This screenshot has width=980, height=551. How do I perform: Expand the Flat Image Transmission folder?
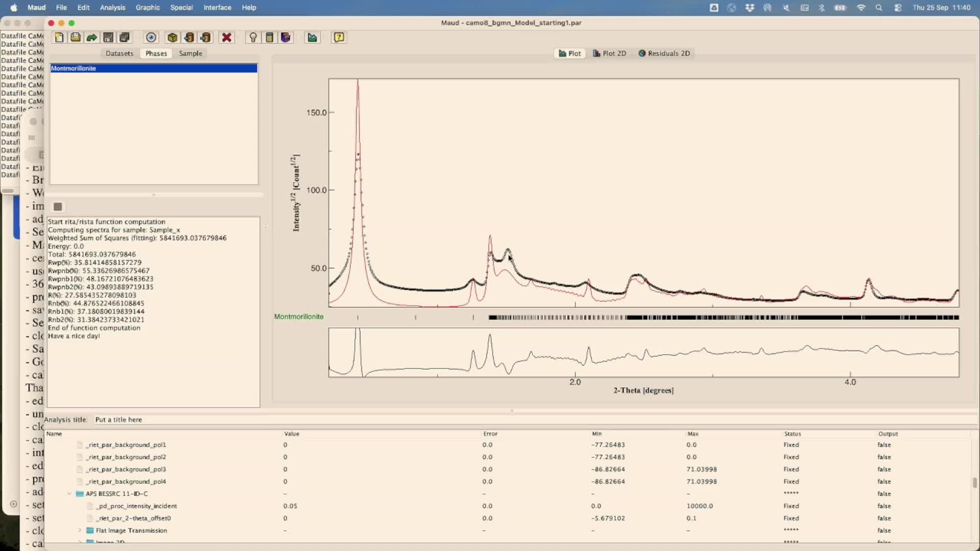(x=80, y=531)
